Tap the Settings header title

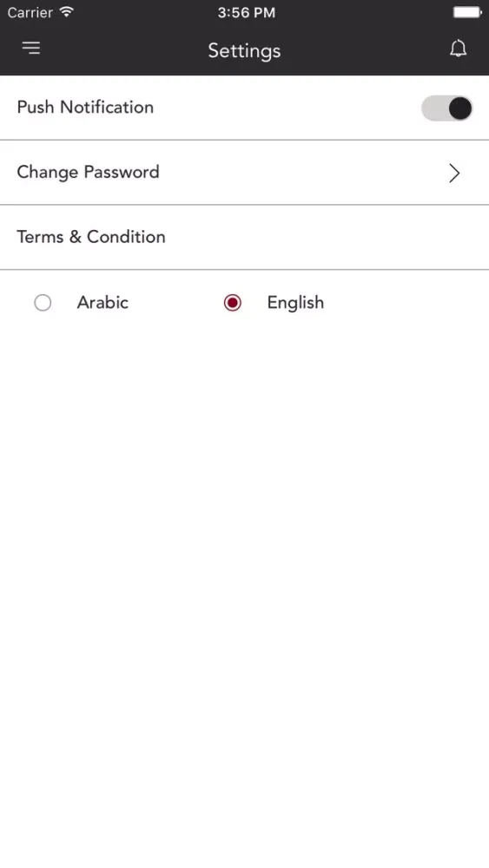pos(244,51)
